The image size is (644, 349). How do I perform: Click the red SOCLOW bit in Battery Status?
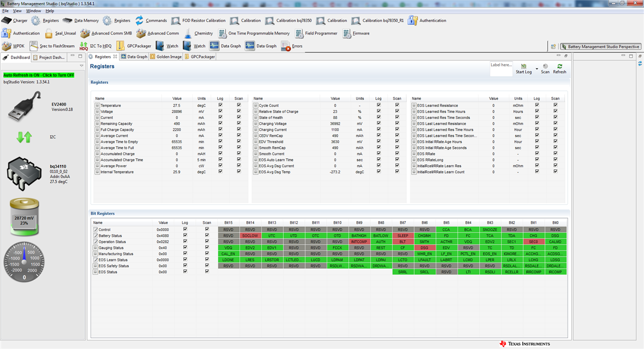point(250,236)
